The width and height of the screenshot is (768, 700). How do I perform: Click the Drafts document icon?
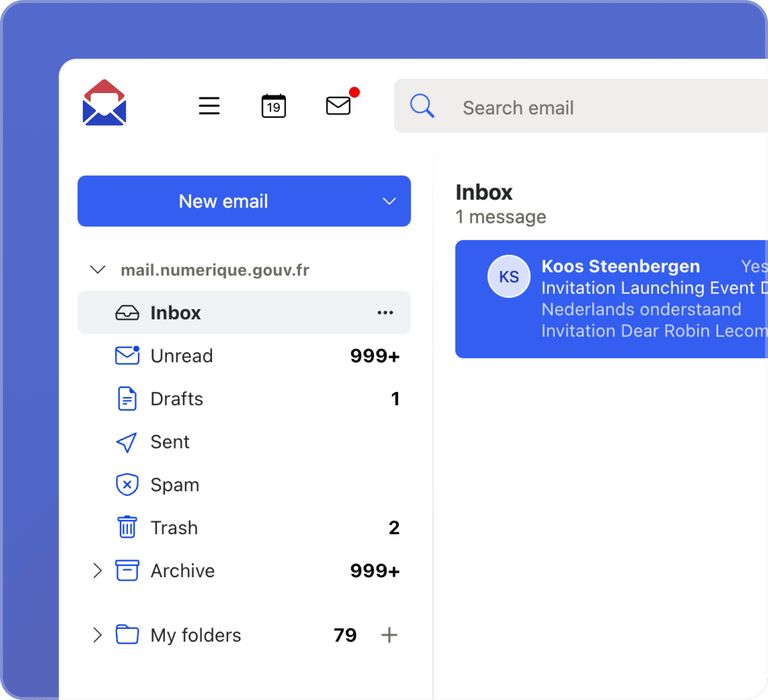click(x=127, y=399)
